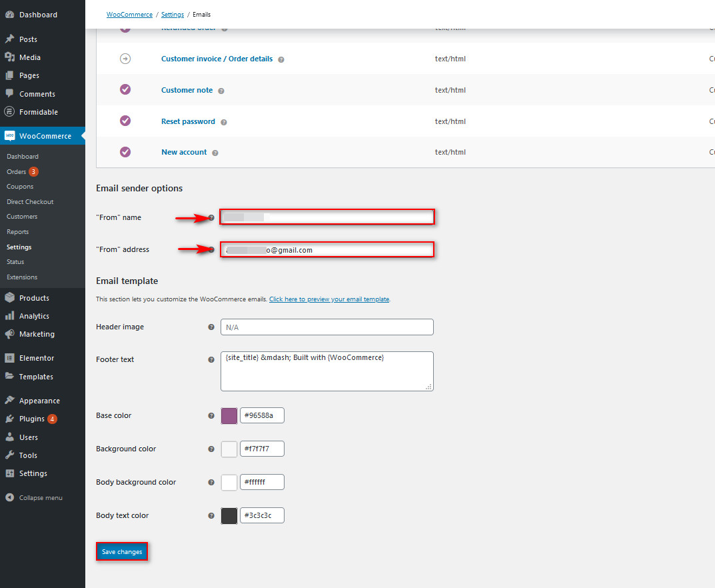Image resolution: width=715 pixels, height=588 pixels.
Task: Click the Analytics bar chart icon
Action: click(9, 316)
